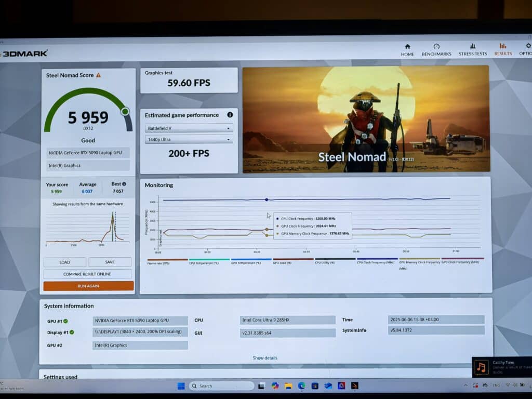Click the music note notification icon

click(481, 367)
